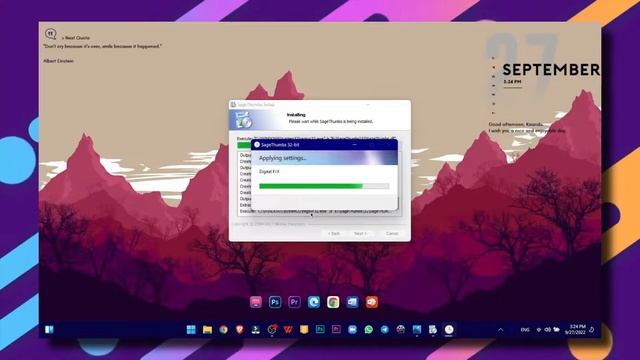Click the Back button in SageThumbs Setup
Screen dimensions: 640x360
334,233
